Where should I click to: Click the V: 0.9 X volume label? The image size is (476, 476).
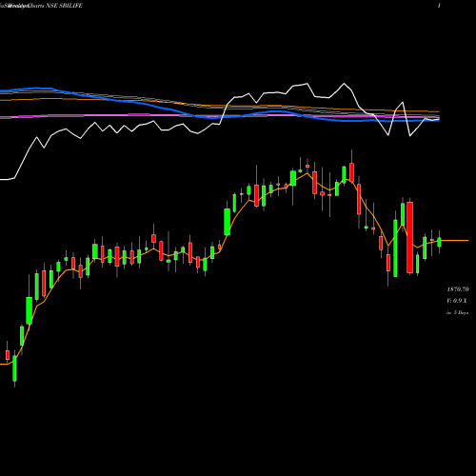pyautogui.click(x=457, y=301)
